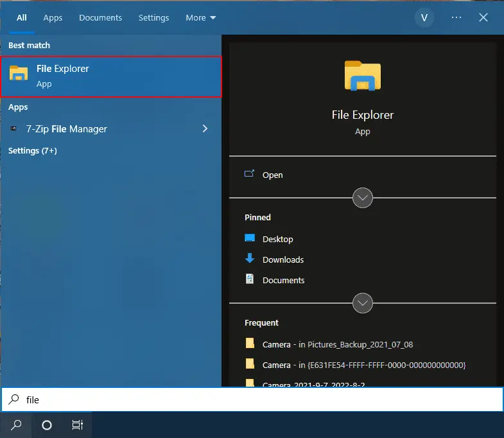The image size is (504, 438).
Task: Switch to the Documents tab
Action: click(101, 18)
